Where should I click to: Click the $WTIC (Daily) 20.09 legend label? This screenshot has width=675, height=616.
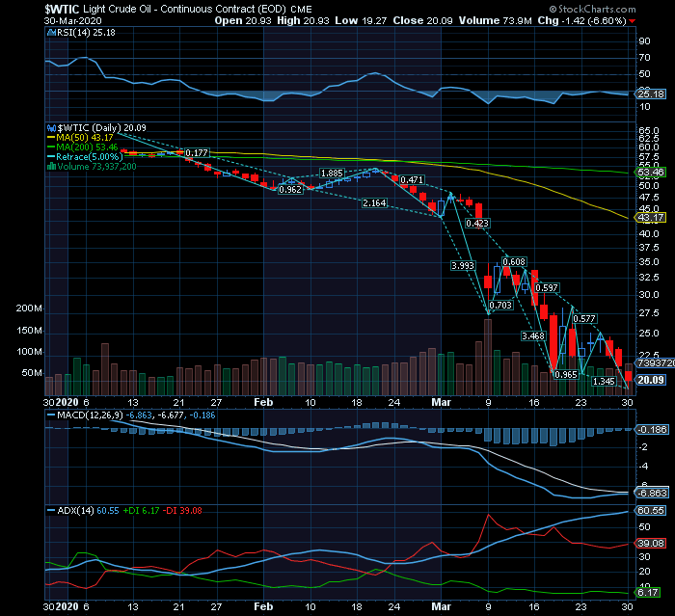point(101,128)
